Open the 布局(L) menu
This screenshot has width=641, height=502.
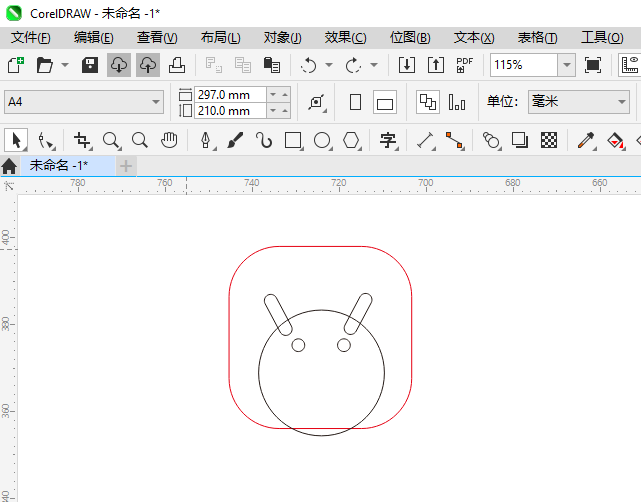pos(220,38)
